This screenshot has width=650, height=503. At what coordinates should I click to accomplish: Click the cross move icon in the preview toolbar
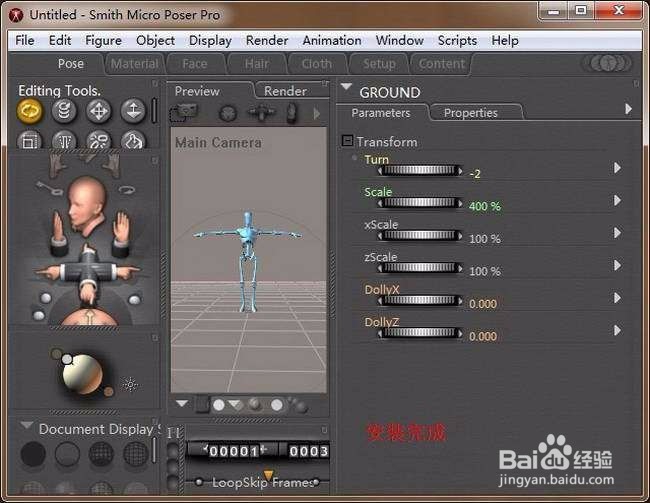261,112
